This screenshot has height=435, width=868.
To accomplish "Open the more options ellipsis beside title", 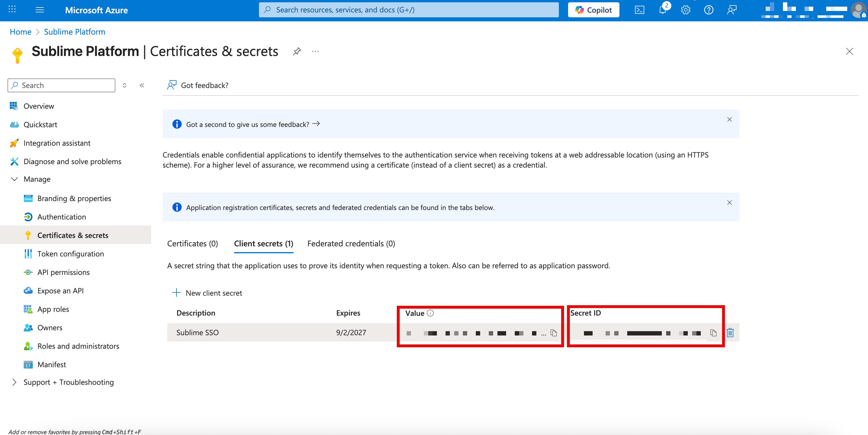I will [315, 51].
